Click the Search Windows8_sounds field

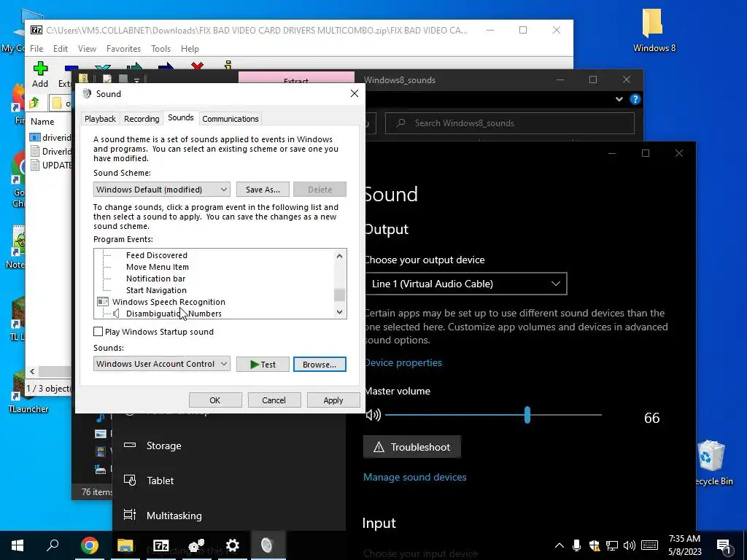pyautogui.click(x=510, y=122)
